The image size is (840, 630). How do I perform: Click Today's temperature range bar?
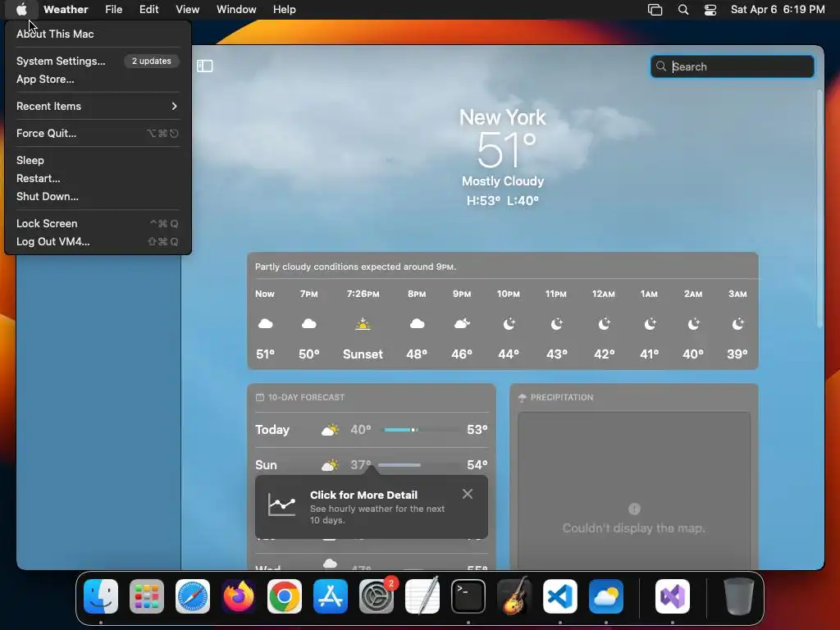point(421,430)
